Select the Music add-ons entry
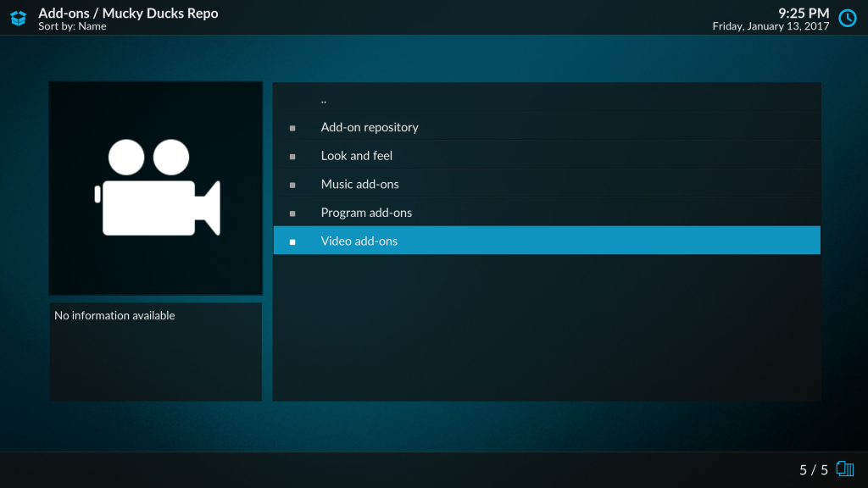 [x=359, y=184]
